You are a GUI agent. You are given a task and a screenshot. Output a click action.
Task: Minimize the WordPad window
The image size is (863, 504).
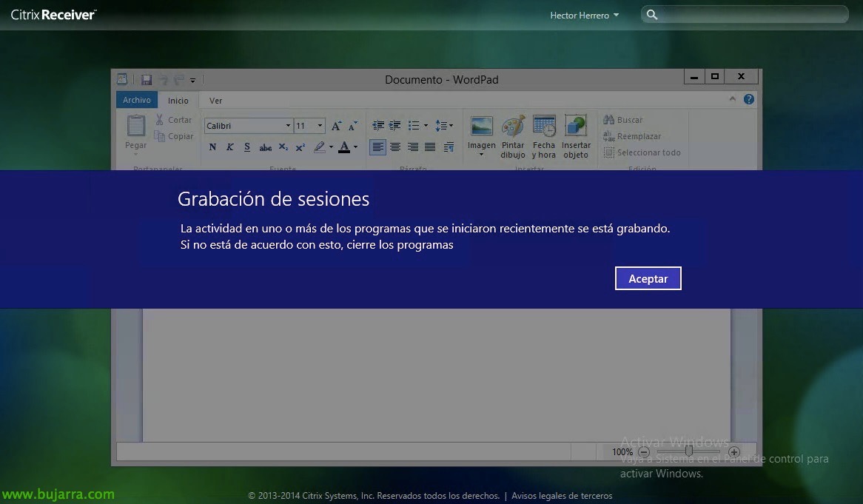(694, 77)
